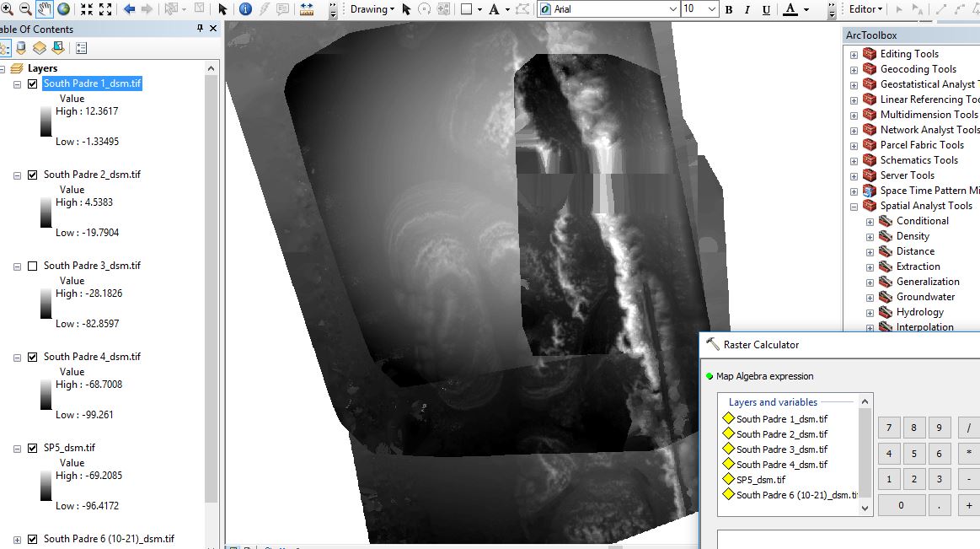Click the Measure ruler tool

(306, 8)
